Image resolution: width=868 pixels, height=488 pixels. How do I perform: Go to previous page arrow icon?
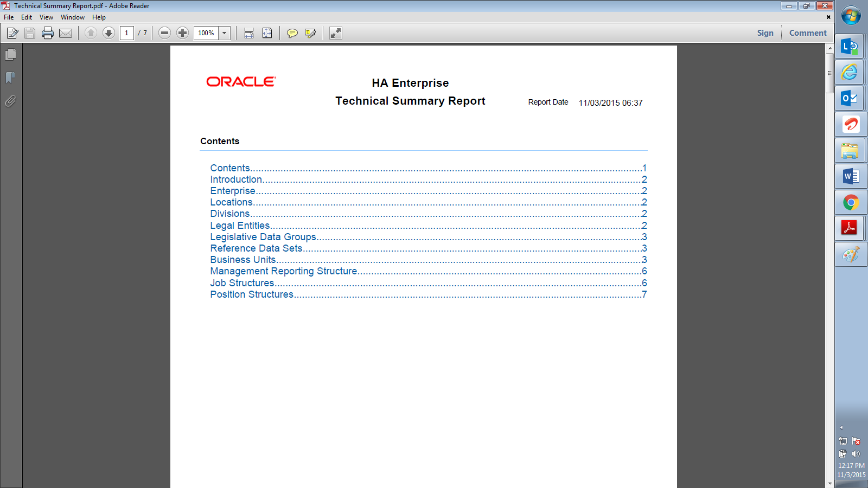tap(91, 33)
